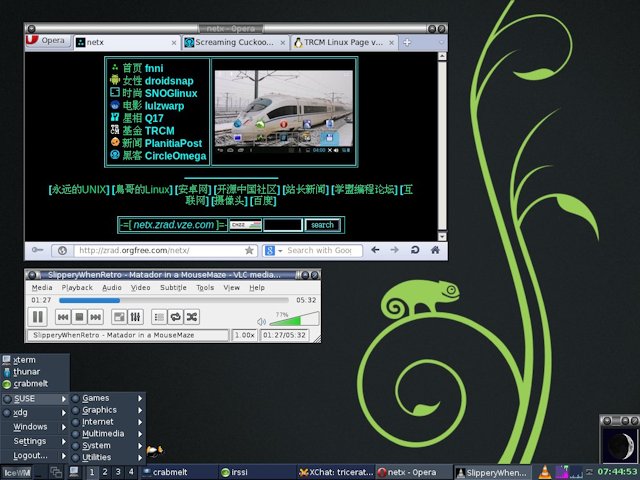
Task: Stop playback in VLC
Action: click(x=80, y=317)
